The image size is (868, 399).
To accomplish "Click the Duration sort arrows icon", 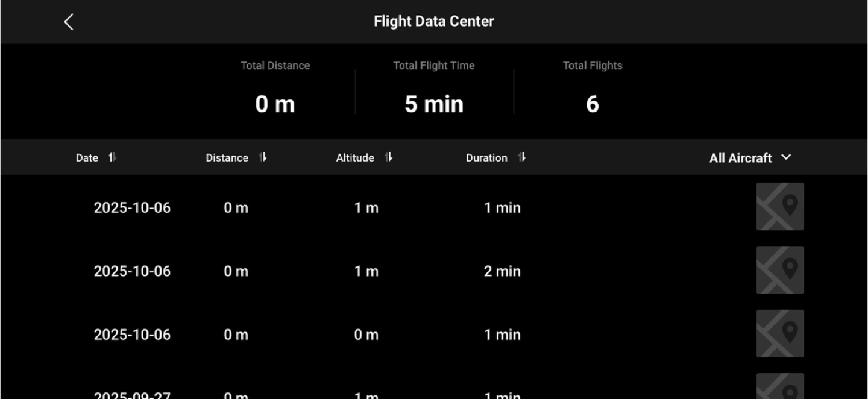I will coord(522,157).
